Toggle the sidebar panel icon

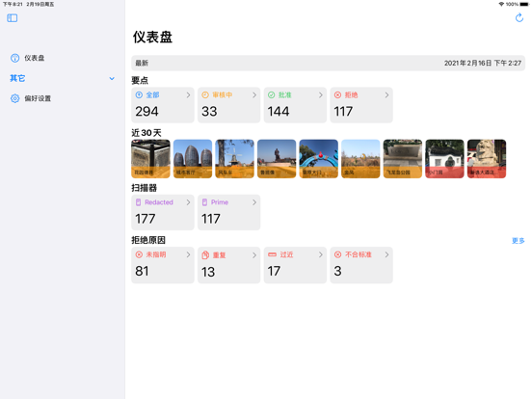[x=13, y=18]
